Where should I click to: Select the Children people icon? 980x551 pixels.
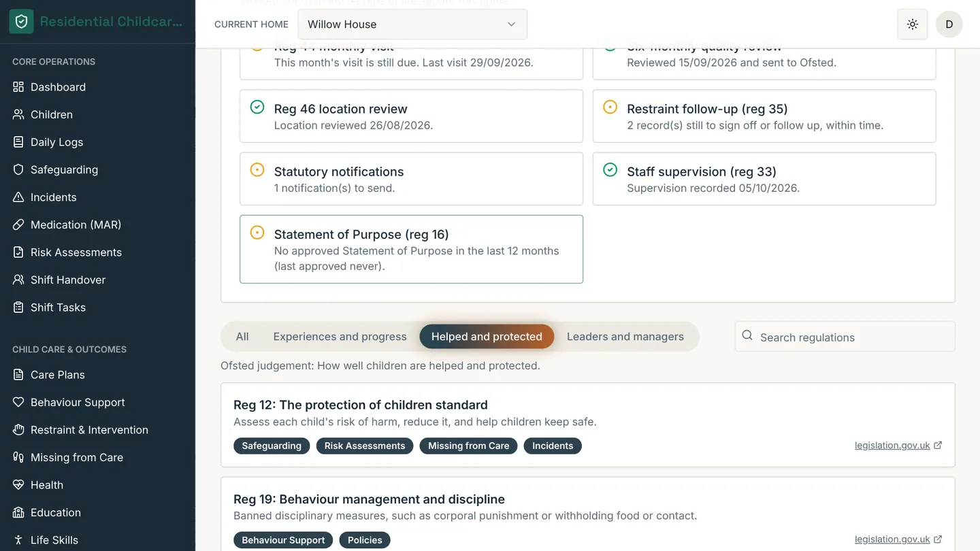tap(18, 114)
